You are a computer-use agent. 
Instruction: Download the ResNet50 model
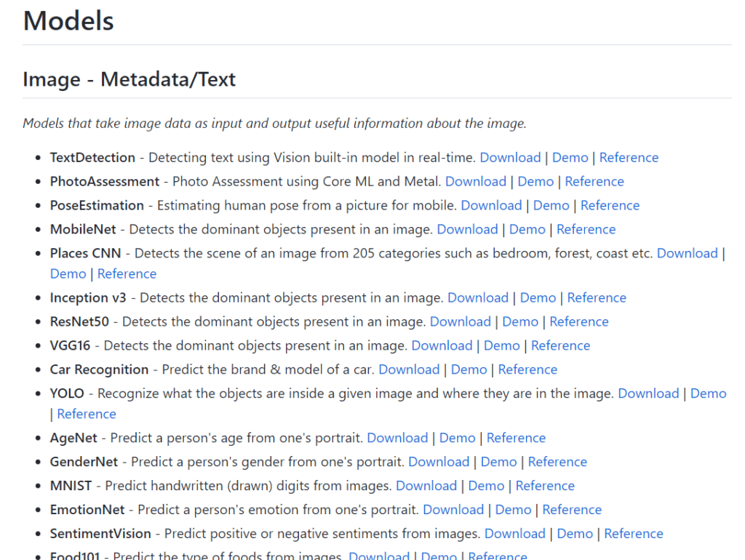(x=461, y=321)
